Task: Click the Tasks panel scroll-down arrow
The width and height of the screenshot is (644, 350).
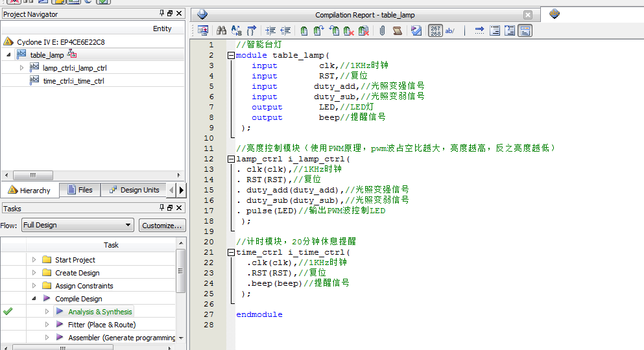Action: 181,338
